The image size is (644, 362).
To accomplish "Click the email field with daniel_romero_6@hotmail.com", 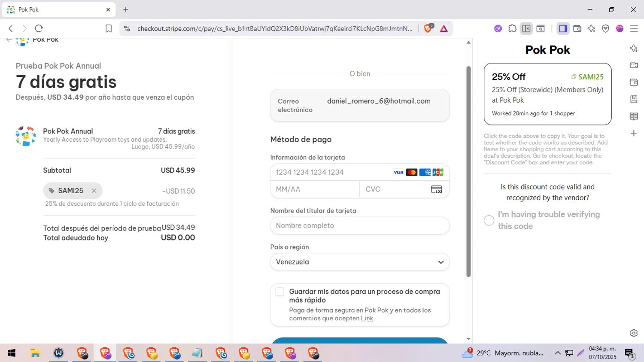I will (360, 105).
